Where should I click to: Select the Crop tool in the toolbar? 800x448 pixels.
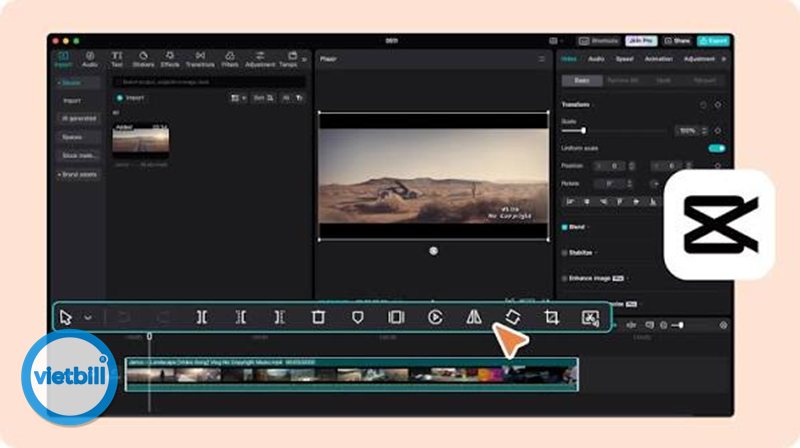552,317
